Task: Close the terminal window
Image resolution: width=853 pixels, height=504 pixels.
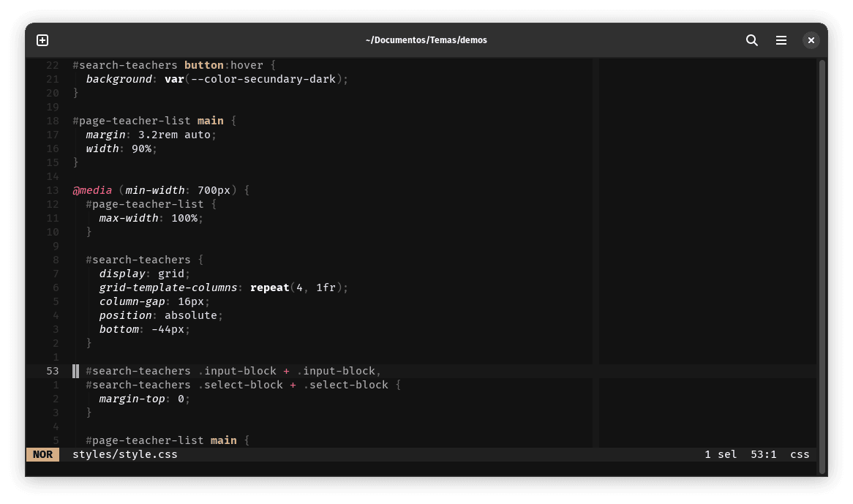Action: point(811,40)
